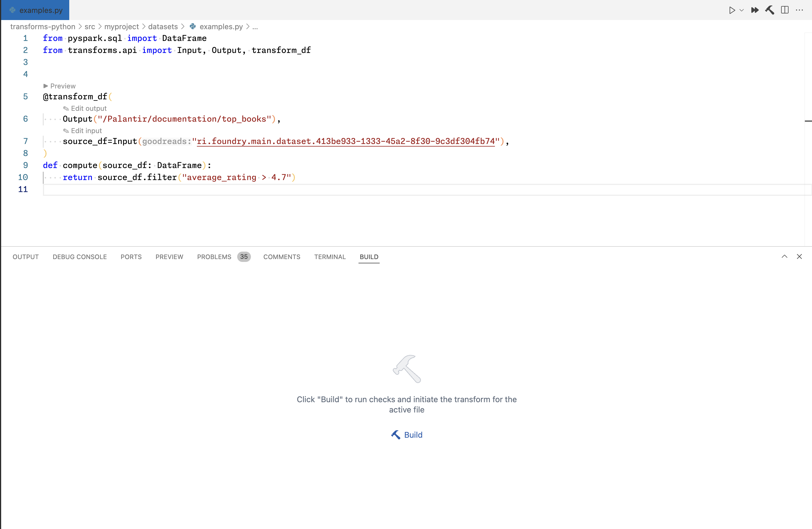Click the hammer build icon in toolbar
Image resolution: width=812 pixels, height=529 pixels.
tap(770, 10)
